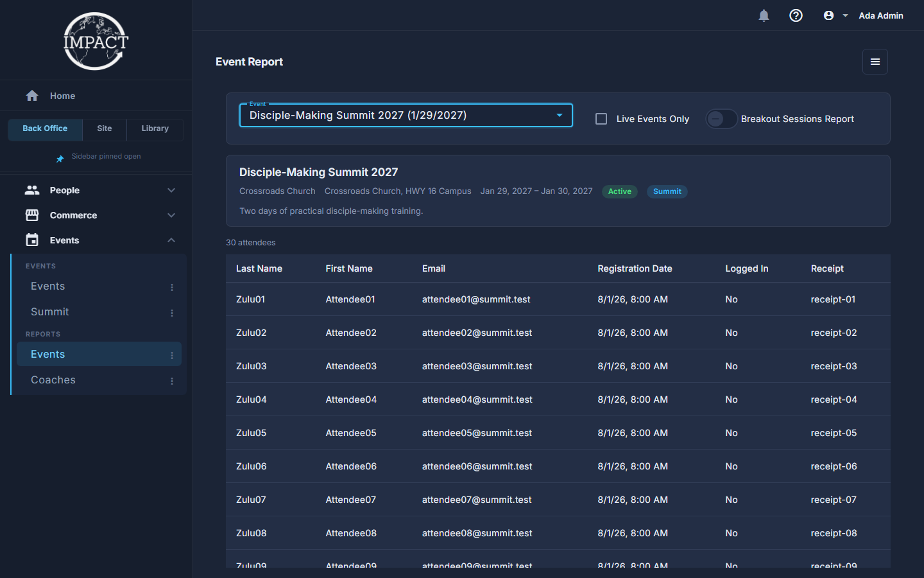
Task: Open the hamburger menu on Event Report
Action: pyautogui.click(x=875, y=62)
